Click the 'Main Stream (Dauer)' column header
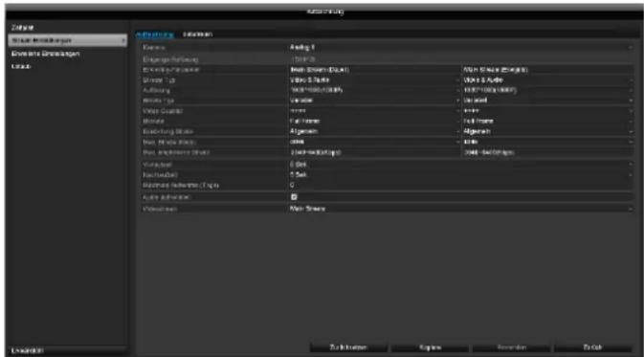644x357 pixels. click(320, 70)
